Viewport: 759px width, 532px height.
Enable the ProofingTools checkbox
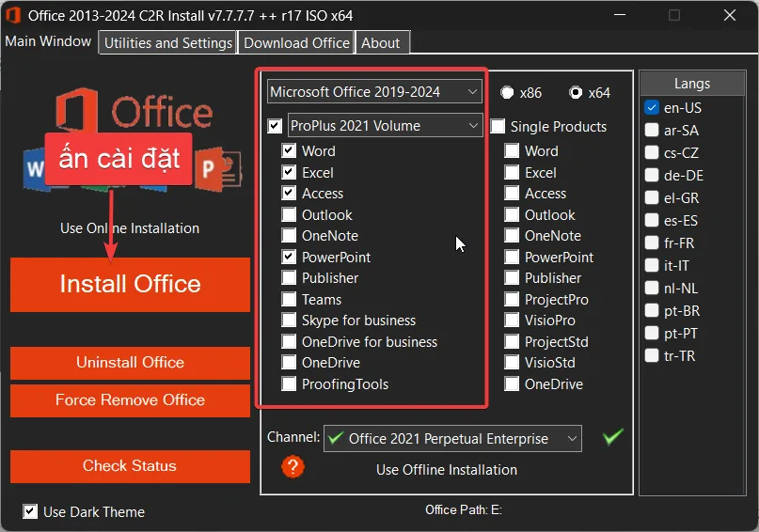point(289,384)
